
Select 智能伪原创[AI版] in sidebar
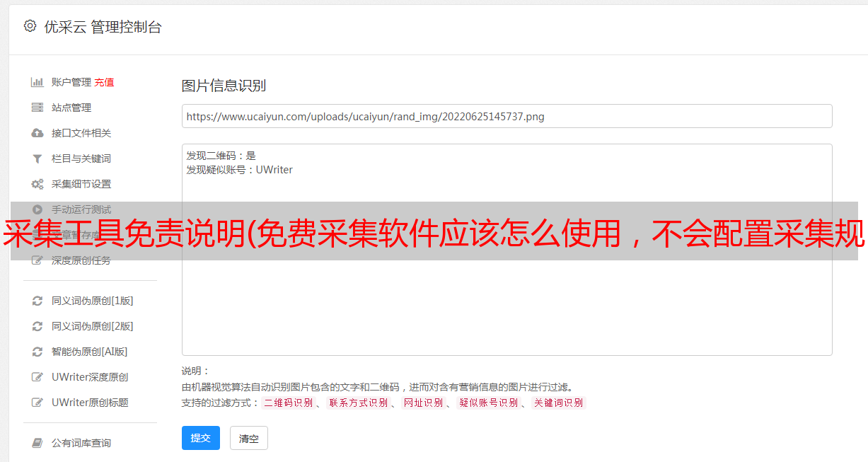(90, 352)
